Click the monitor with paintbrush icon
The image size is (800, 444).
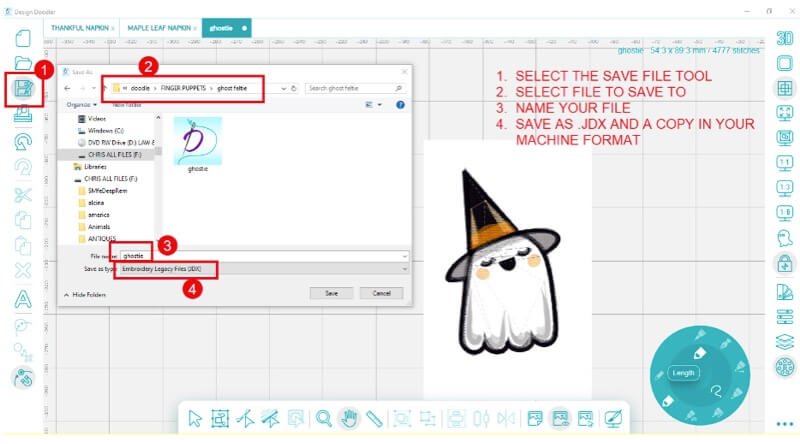(x=613, y=419)
